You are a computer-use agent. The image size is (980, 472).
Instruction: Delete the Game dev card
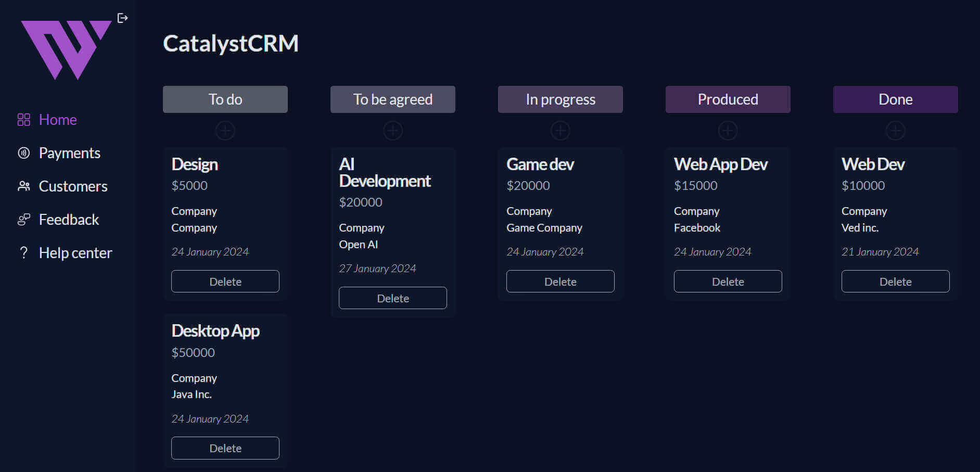tap(561, 282)
